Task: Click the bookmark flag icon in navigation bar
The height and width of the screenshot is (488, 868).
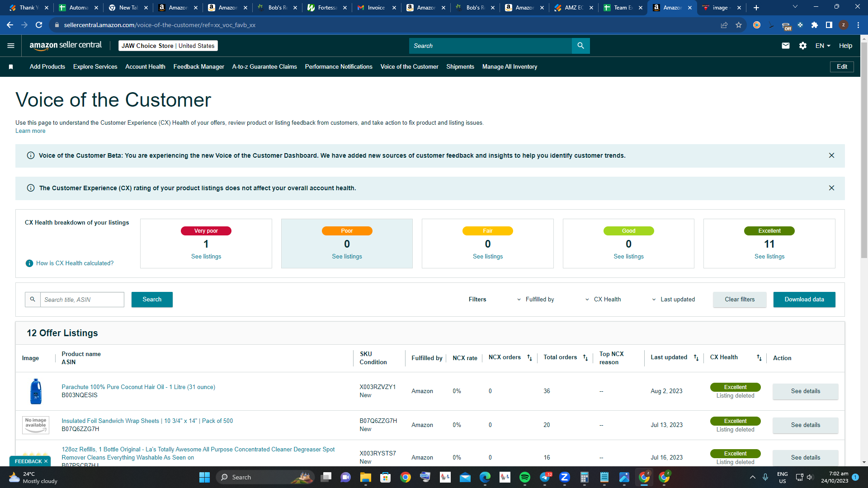Action: (x=11, y=67)
